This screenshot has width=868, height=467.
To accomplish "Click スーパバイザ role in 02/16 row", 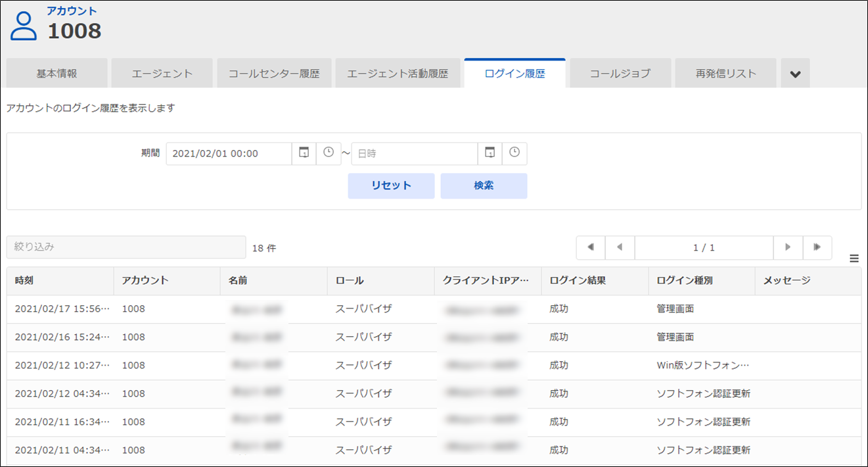I will (x=364, y=337).
